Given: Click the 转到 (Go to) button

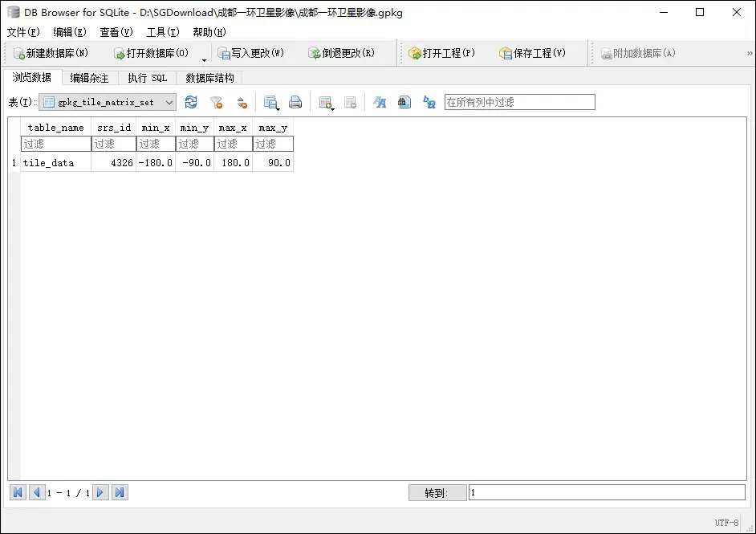Looking at the screenshot, I should (x=437, y=492).
